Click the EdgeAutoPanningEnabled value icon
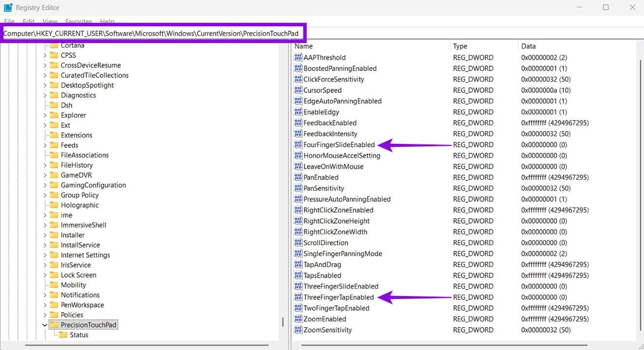The height and width of the screenshot is (350, 644). (x=298, y=101)
